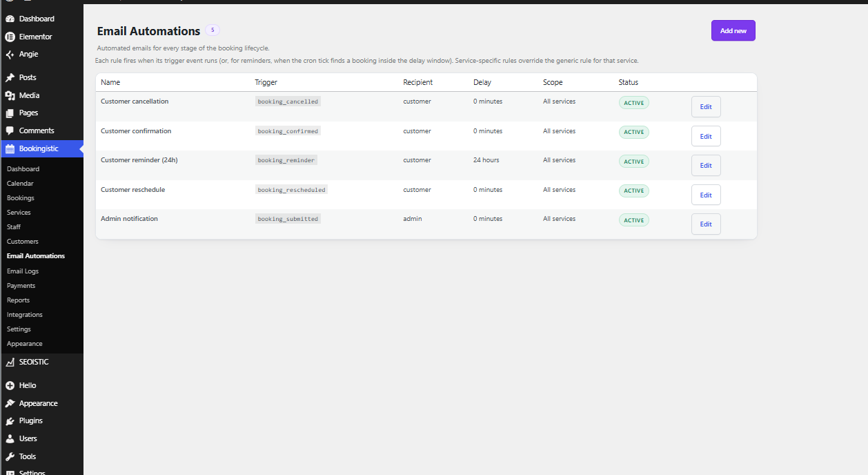Image resolution: width=868 pixels, height=475 pixels.
Task: Click the Delay column header
Action: tap(482, 82)
